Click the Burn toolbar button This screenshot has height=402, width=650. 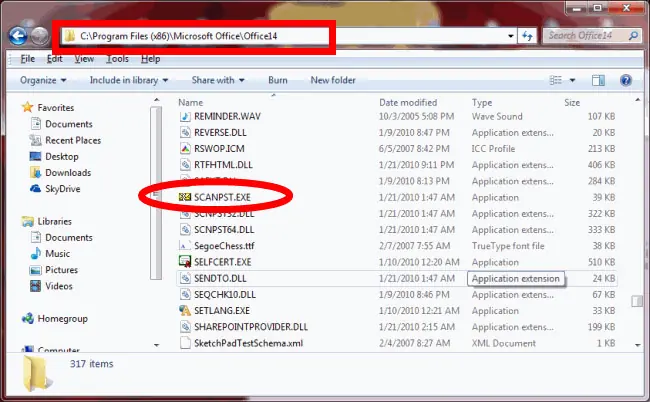point(278,80)
